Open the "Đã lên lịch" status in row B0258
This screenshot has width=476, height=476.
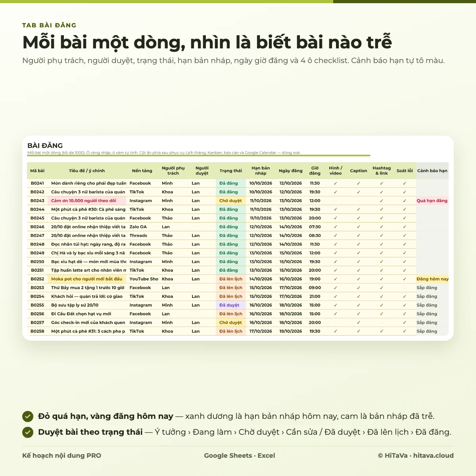(231, 332)
